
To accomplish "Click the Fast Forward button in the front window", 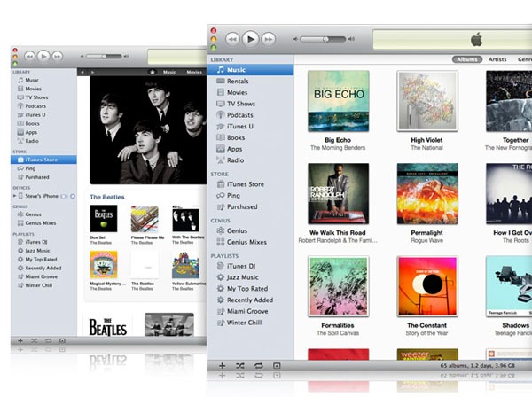I will pyautogui.click(x=270, y=39).
